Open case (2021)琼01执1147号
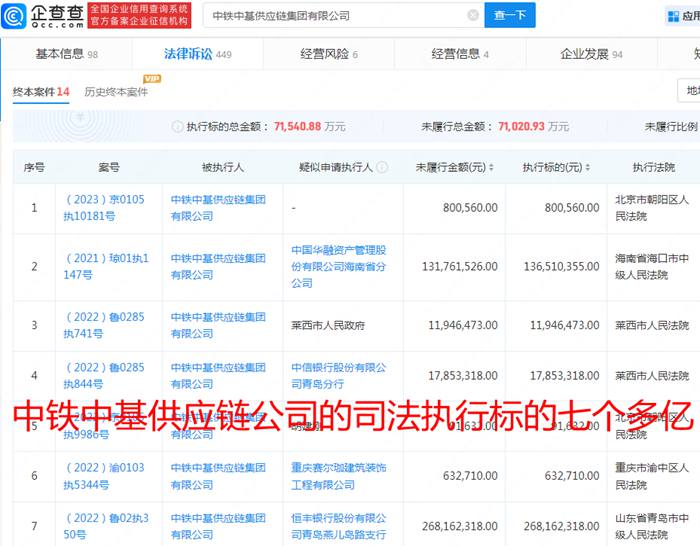The width and height of the screenshot is (700, 546). [x=106, y=267]
